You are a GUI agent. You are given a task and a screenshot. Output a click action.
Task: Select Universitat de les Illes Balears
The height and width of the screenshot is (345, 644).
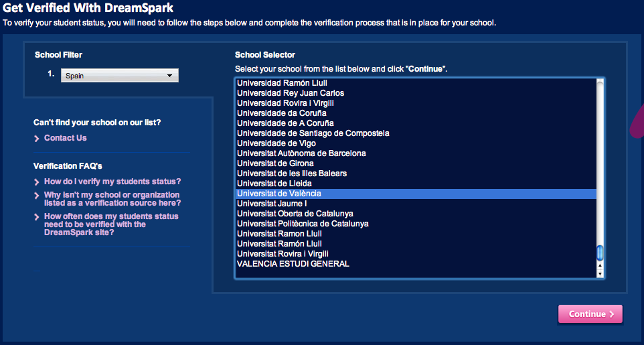coord(292,174)
